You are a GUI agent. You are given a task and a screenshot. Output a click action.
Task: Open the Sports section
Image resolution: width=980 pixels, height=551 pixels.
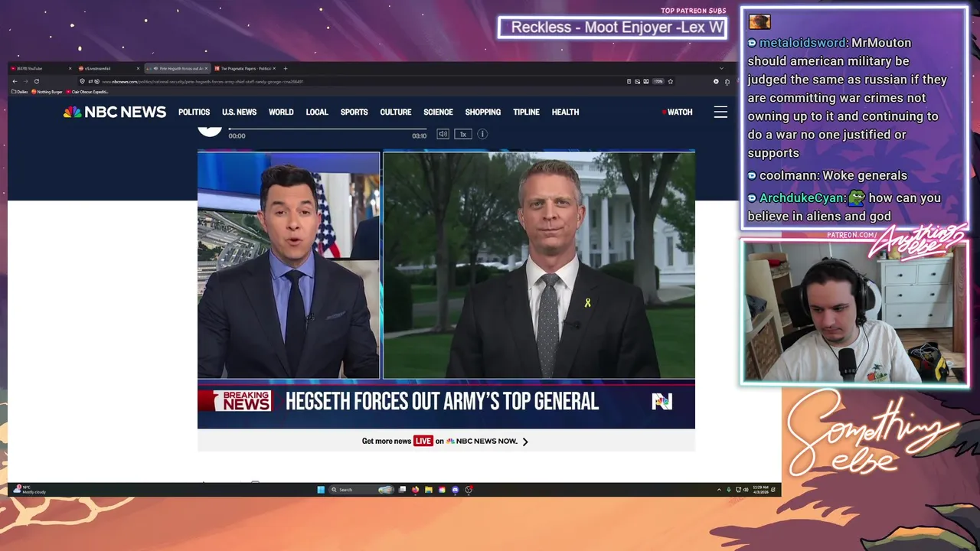[x=354, y=112]
